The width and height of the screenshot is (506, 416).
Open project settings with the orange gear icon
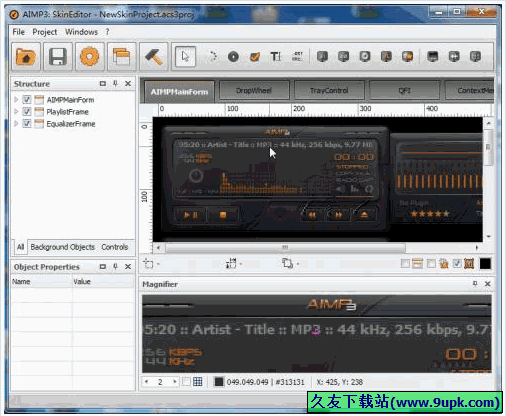click(90, 57)
